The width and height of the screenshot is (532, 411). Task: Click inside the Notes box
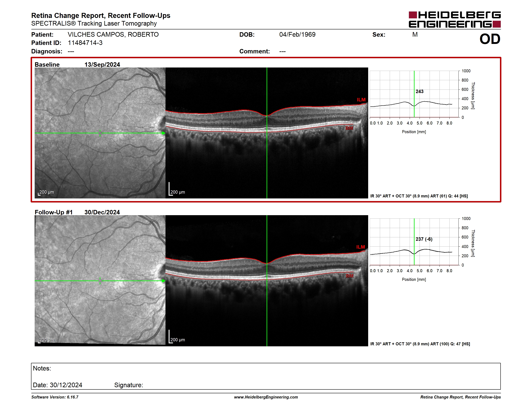coord(266,376)
